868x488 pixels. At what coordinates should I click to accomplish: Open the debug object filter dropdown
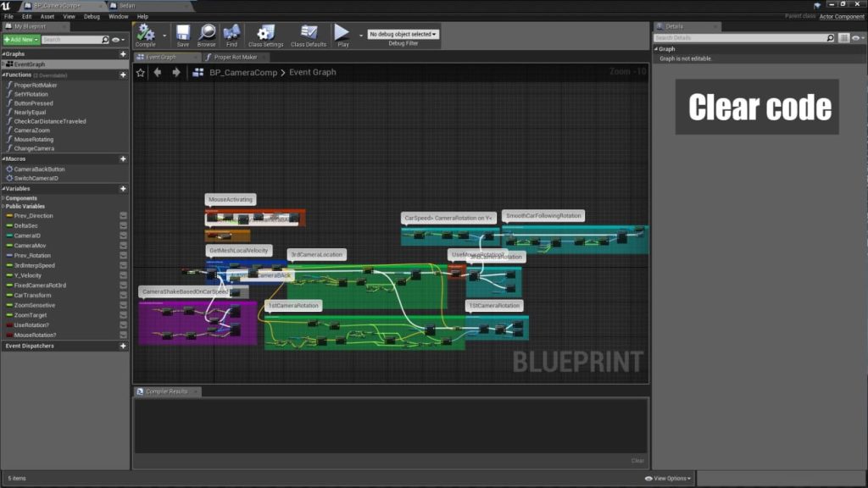click(403, 34)
